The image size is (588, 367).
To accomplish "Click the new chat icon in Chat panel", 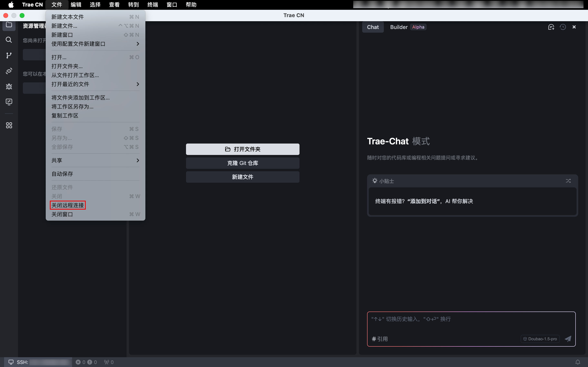I will click(x=551, y=27).
